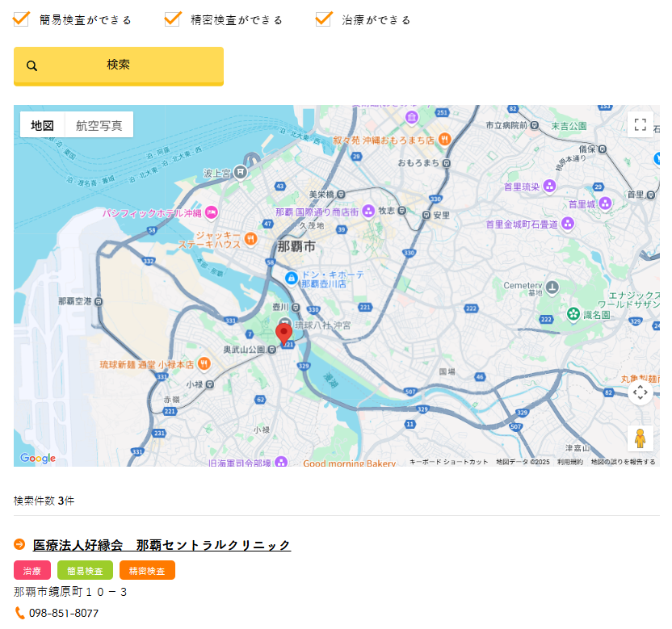
Task: Open キーボード ショートカット map link
Action: [449, 462]
